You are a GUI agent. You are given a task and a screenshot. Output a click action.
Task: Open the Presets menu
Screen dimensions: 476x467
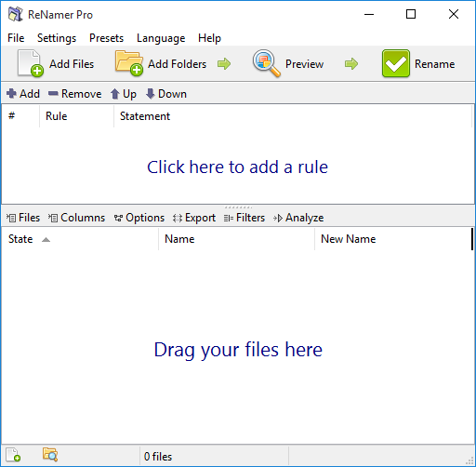coord(106,38)
